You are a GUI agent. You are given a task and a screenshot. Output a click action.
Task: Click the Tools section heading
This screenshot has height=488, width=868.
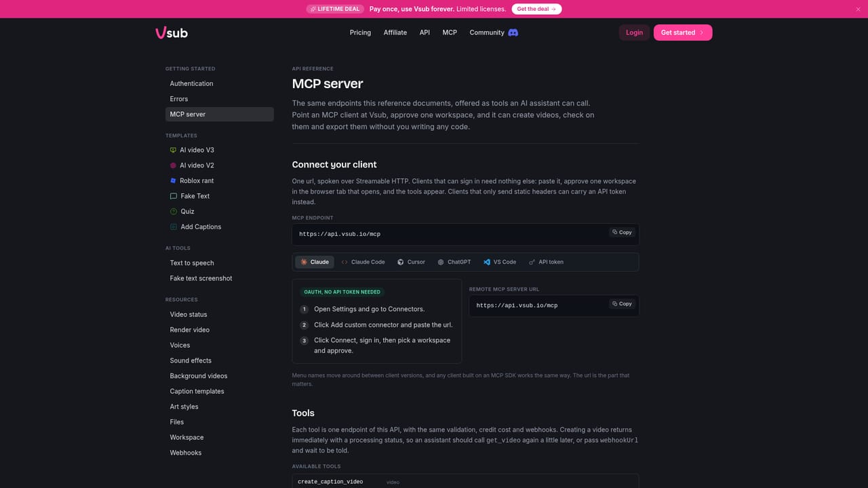303,413
